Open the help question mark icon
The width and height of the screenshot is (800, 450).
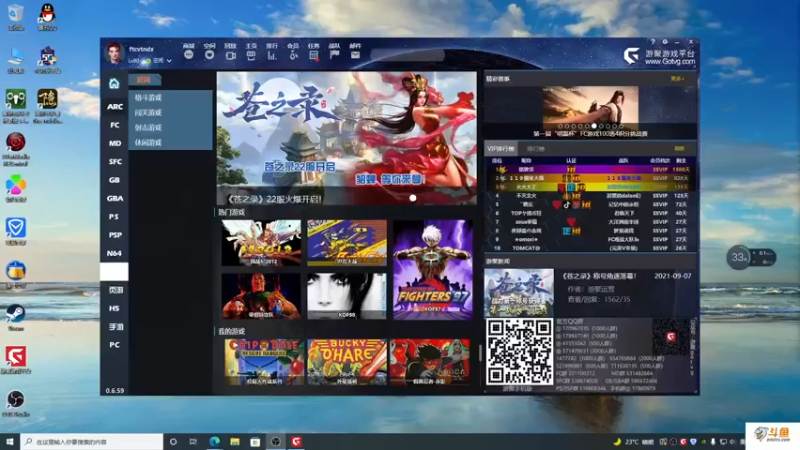653,42
